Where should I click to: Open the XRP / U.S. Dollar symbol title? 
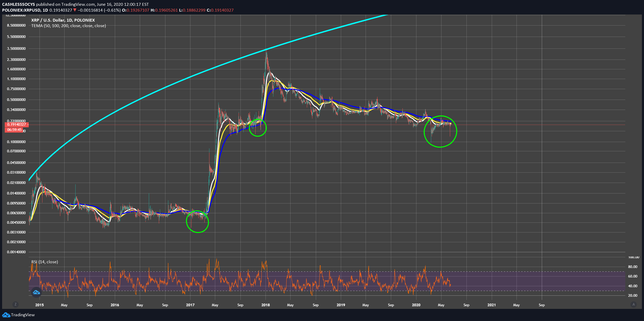pos(63,20)
